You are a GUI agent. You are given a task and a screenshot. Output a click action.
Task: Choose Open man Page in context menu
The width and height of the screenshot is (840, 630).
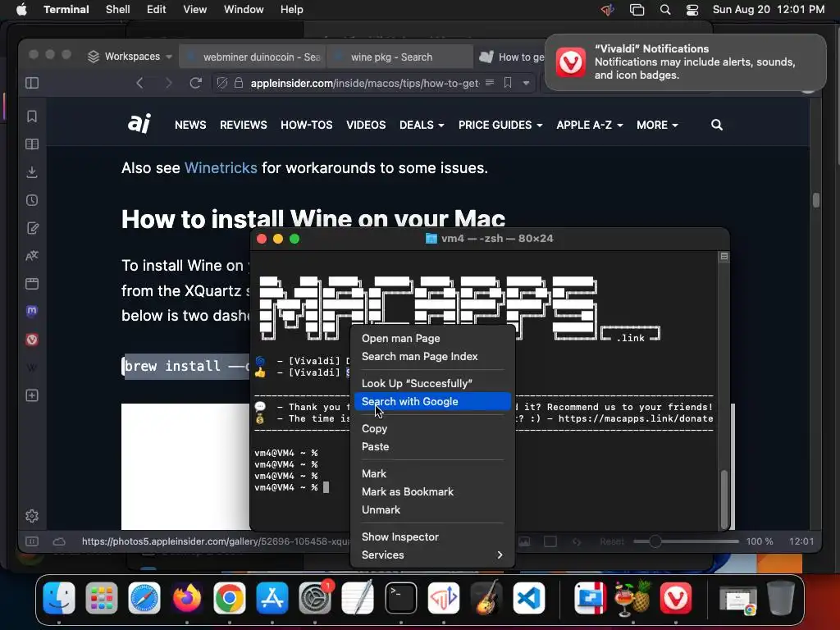pyautogui.click(x=432, y=338)
